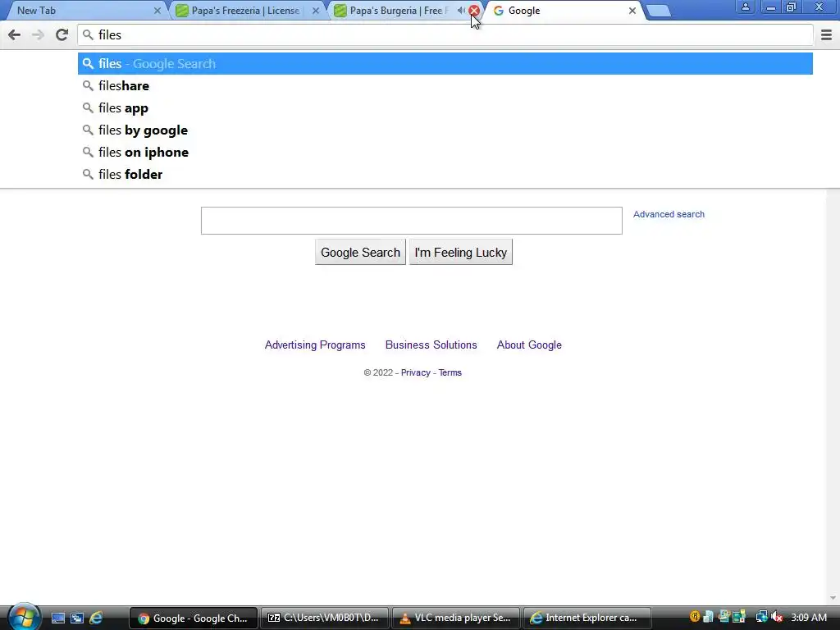This screenshot has width=840, height=630.
Task: Click the Show Desktop quick launch icon
Action: click(x=58, y=619)
